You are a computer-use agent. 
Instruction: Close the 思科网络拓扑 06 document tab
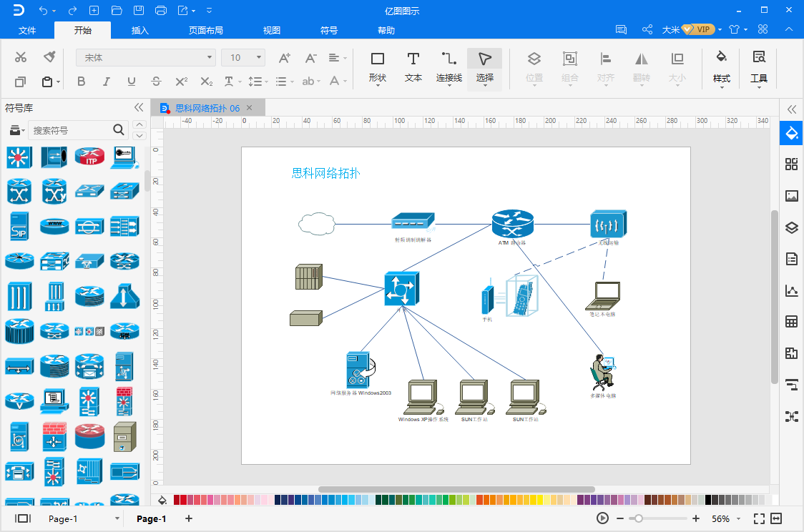click(x=249, y=108)
